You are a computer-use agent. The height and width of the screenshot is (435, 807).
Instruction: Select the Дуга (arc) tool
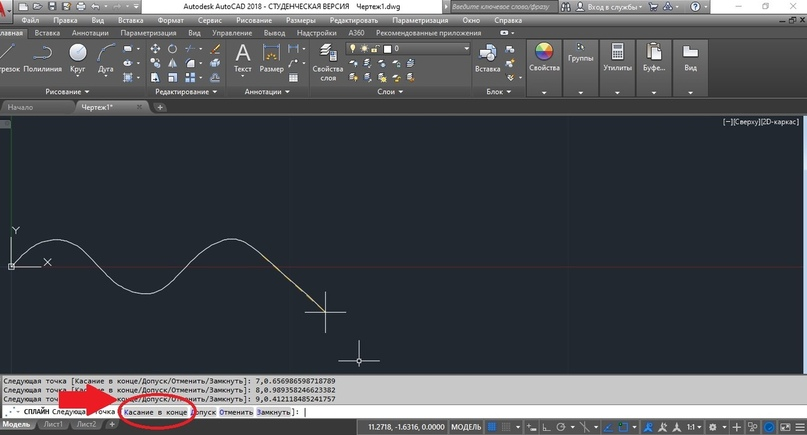coord(106,58)
